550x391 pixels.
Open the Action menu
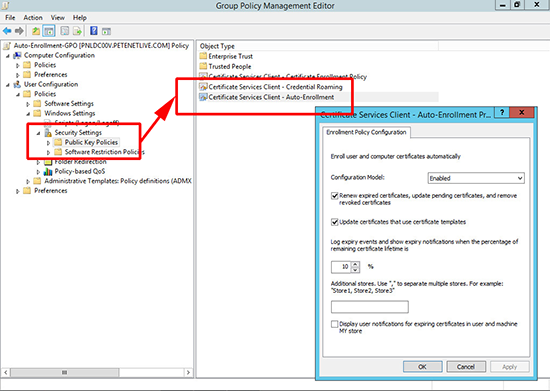(33, 18)
